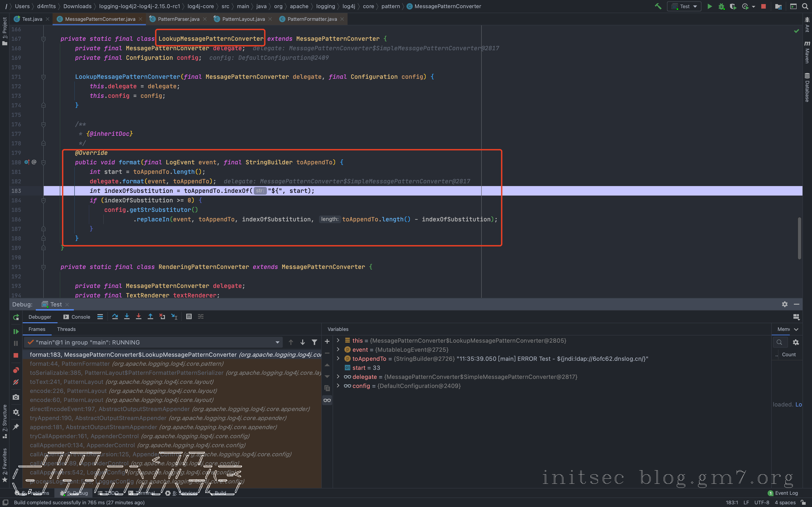Click Rerun Test debug icon

16,317
